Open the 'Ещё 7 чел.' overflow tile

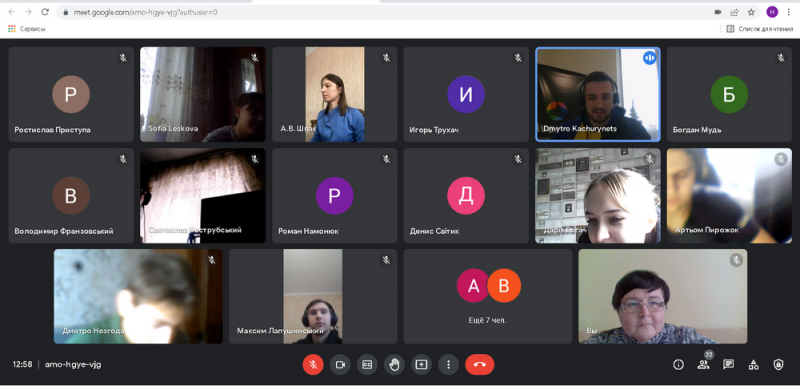[488, 296]
